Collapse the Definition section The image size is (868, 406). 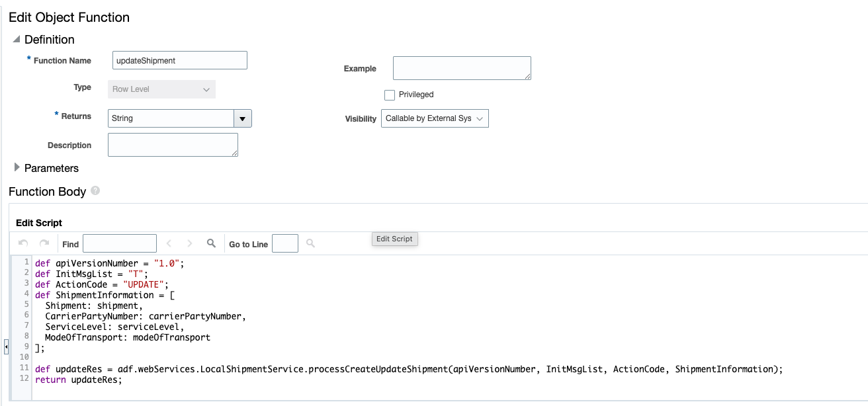[16, 40]
